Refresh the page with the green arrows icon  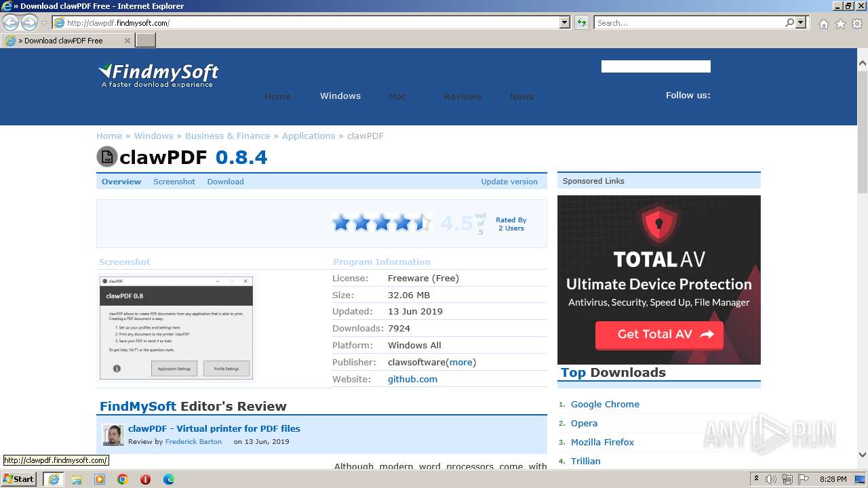(581, 22)
